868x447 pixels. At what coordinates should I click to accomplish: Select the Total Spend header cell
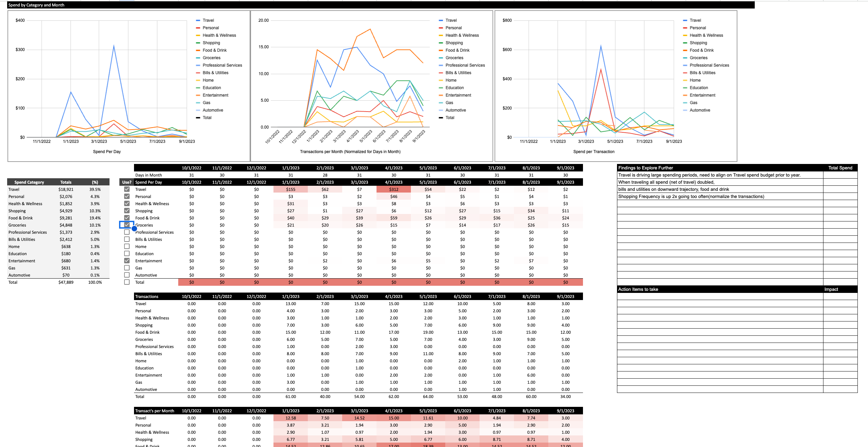[840, 168]
